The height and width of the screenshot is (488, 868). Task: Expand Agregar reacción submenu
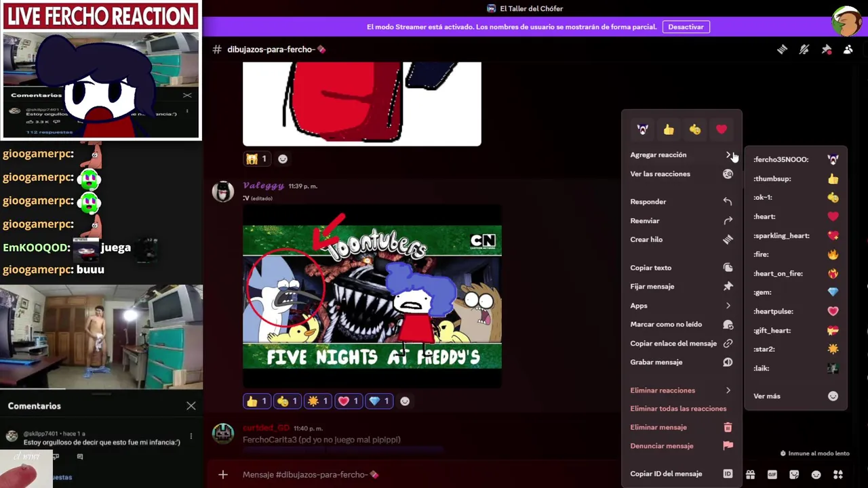[x=682, y=155]
